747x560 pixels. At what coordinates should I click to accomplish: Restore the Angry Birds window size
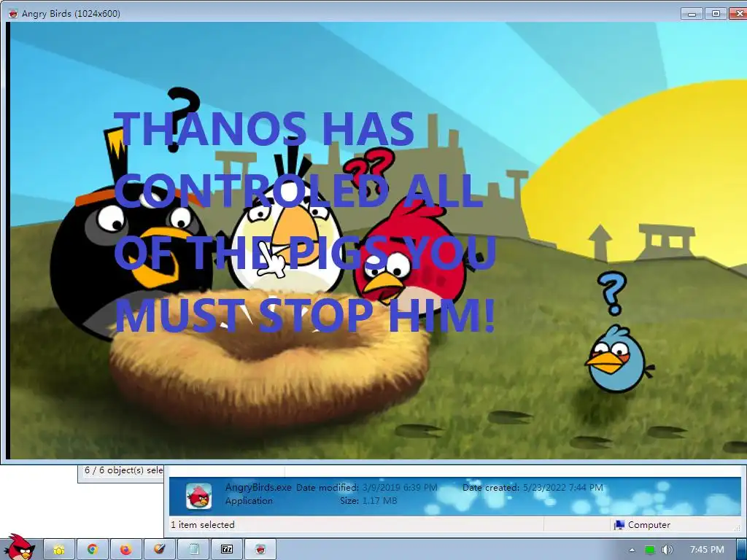pyautogui.click(x=716, y=13)
